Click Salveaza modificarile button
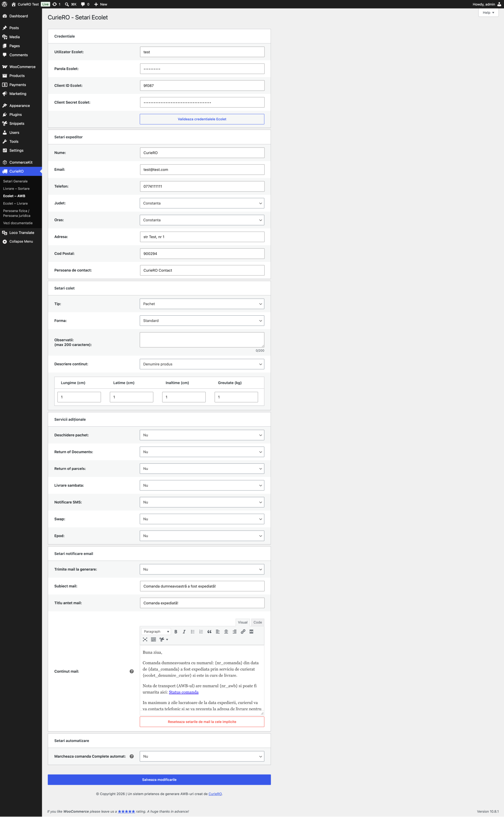This screenshot has height=817, width=504. pyautogui.click(x=159, y=780)
